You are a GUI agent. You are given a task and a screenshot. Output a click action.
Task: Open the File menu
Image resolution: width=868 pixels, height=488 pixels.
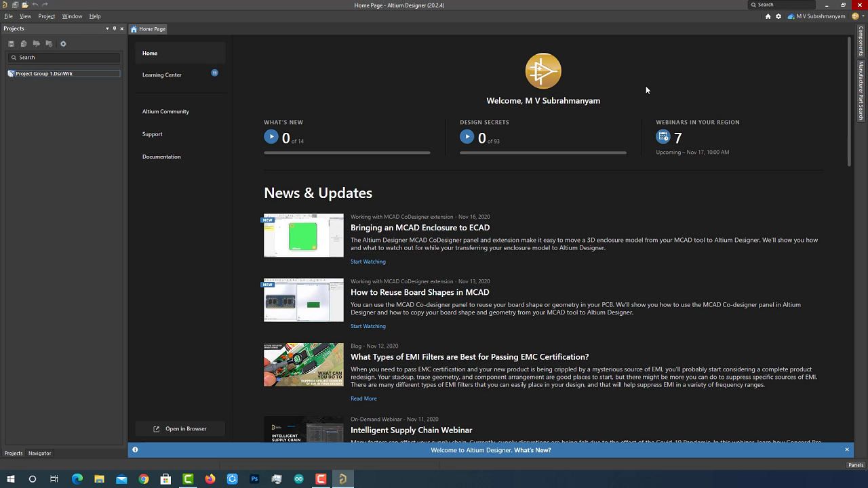(9, 16)
